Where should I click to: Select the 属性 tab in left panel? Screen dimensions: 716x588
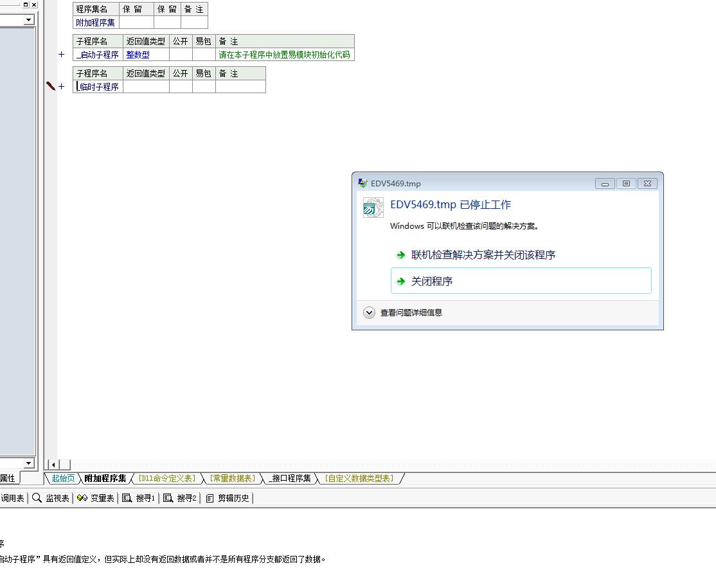point(8,478)
